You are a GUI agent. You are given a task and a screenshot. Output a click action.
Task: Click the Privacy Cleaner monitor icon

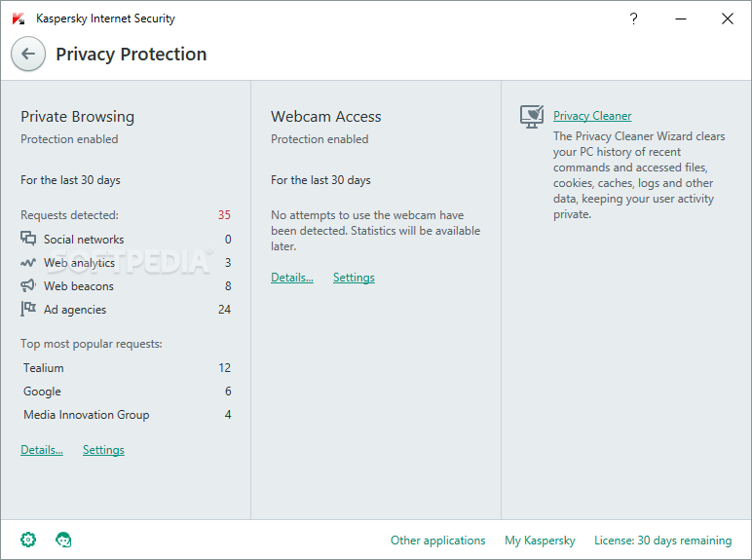click(x=532, y=117)
